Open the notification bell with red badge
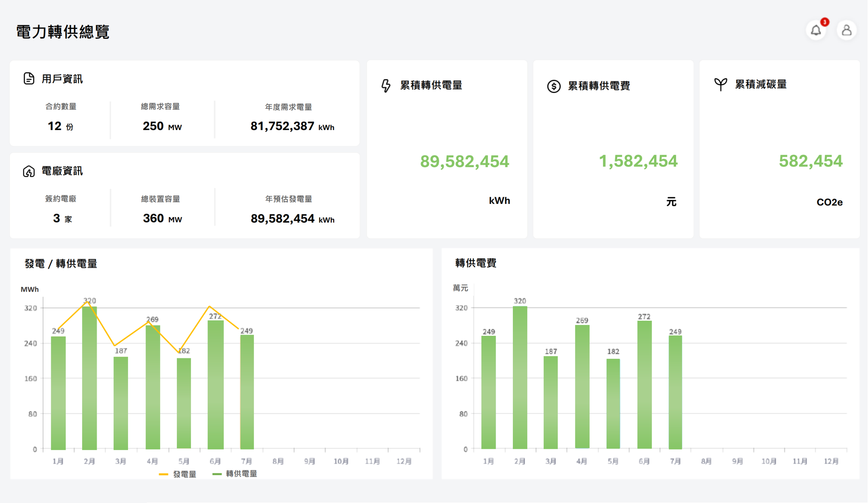This screenshot has width=868, height=503. click(x=816, y=31)
